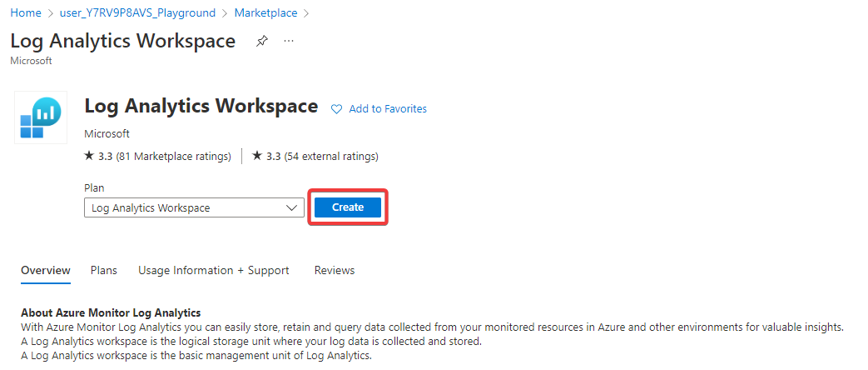Click the star beside Marketplace ratings

tap(90, 156)
